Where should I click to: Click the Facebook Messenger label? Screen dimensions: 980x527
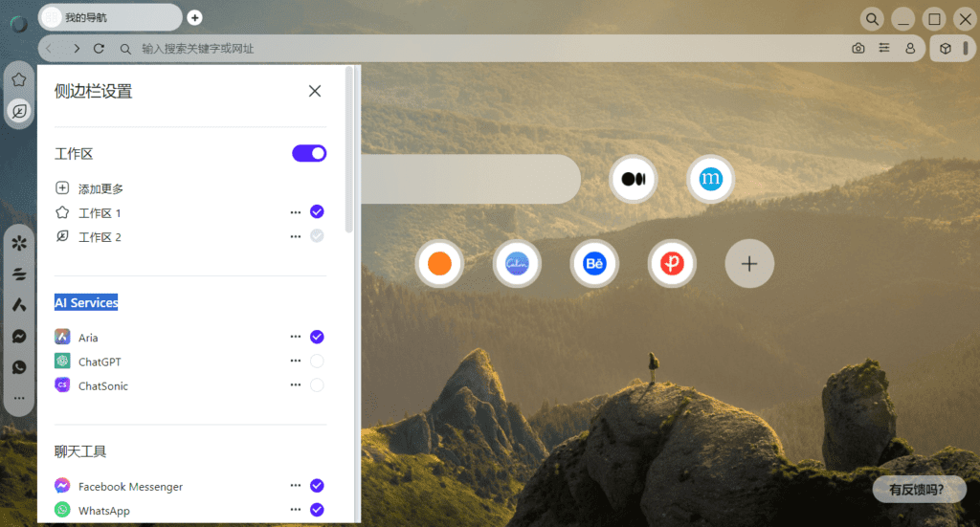click(130, 487)
